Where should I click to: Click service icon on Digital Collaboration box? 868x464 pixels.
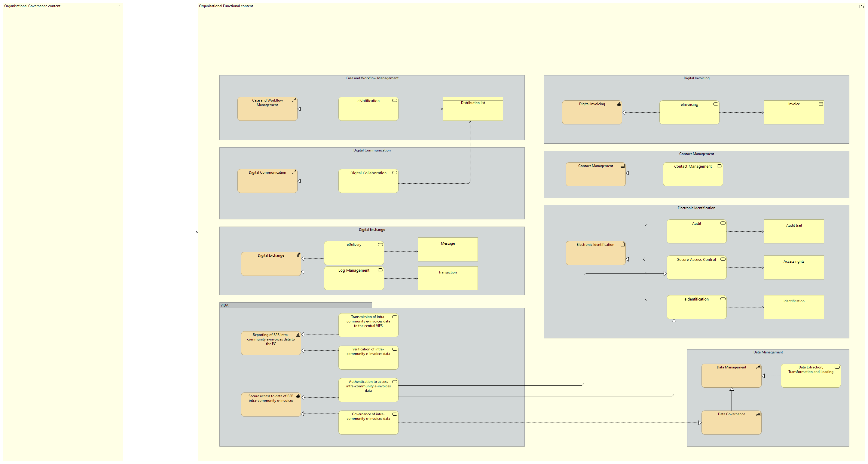395,172
